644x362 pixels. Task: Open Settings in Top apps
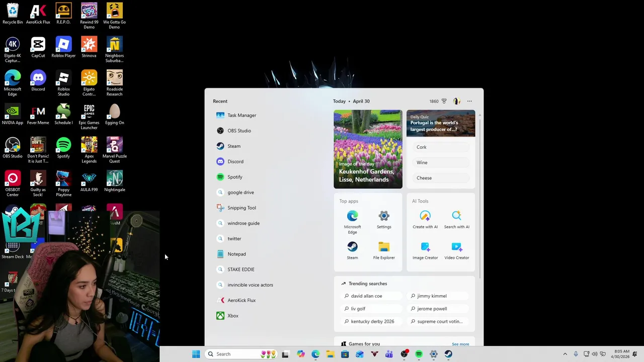point(384,220)
